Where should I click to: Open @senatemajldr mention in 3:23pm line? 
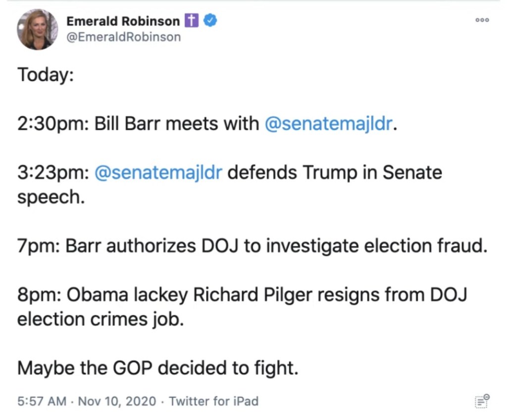[158, 173]
